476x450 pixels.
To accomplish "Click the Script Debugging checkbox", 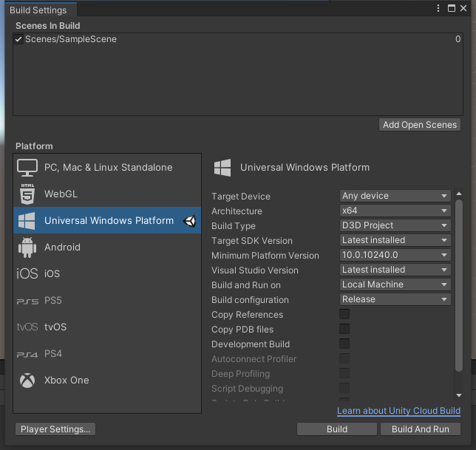I will pyautogui.click(x=344, y=388).
